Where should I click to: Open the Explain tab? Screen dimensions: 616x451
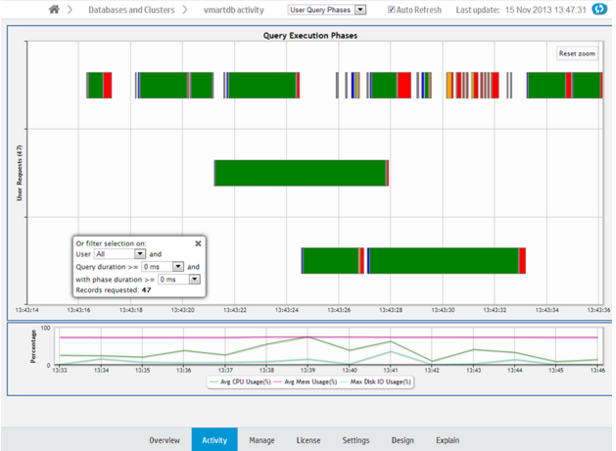[448, 440]
